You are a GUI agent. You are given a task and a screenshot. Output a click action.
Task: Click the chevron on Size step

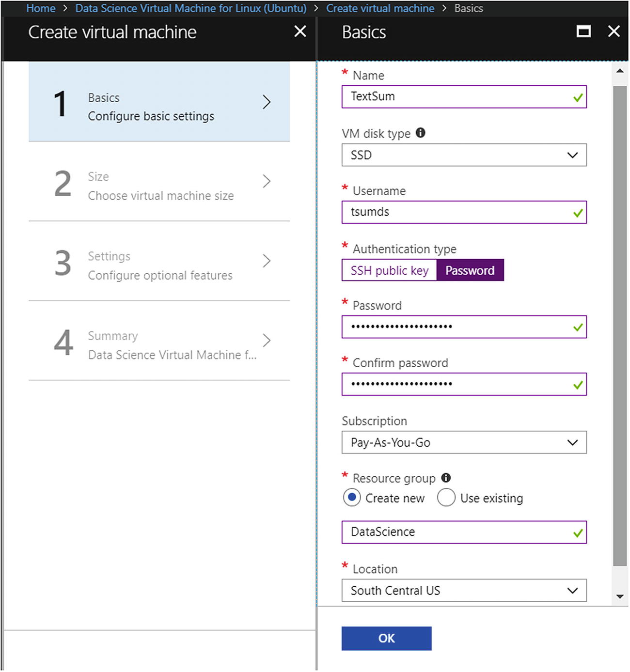(266, 182)
